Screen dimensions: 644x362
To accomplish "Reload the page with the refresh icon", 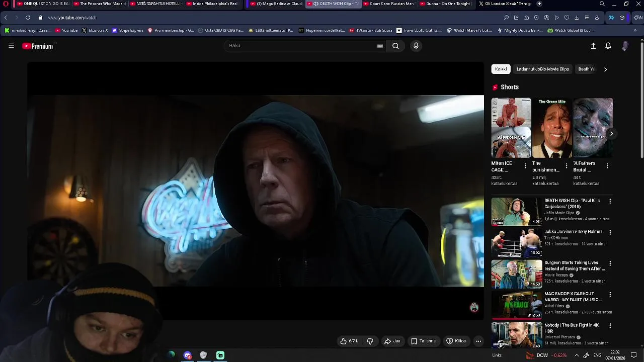I will pyautogui.click(x=28, y=18).
